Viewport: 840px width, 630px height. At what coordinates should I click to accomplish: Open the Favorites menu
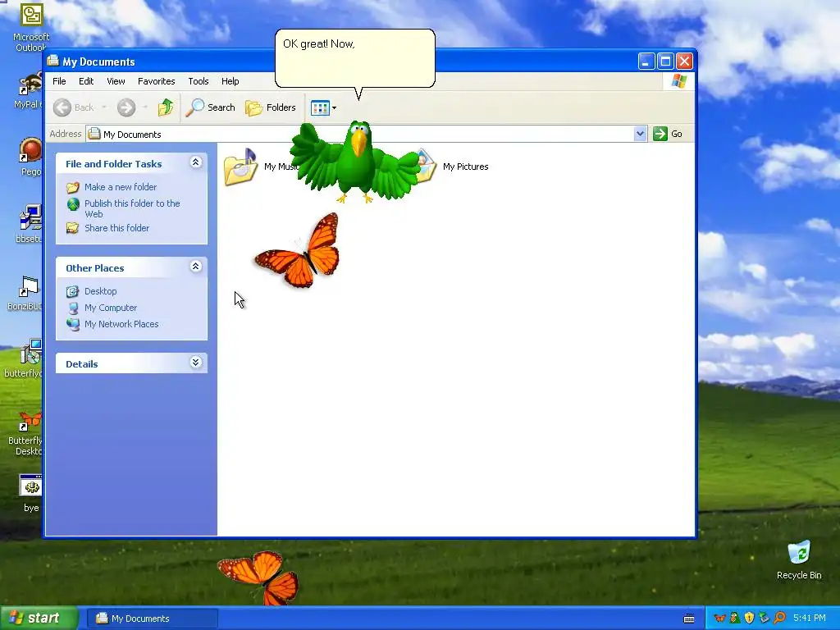tap(157, 81)
